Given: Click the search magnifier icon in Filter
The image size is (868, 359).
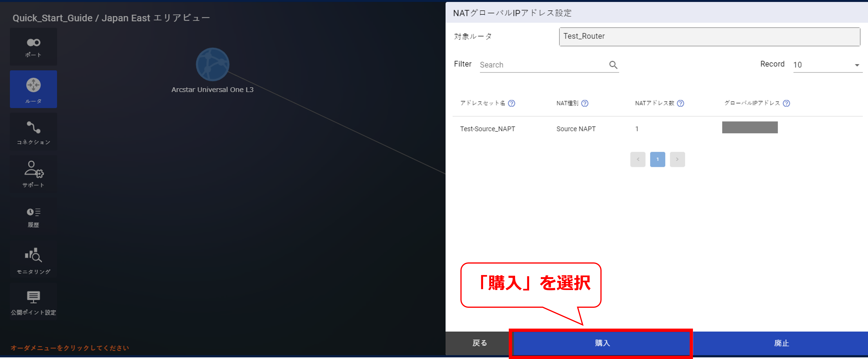Looking at the screenshot, I should tap(613, 65).
